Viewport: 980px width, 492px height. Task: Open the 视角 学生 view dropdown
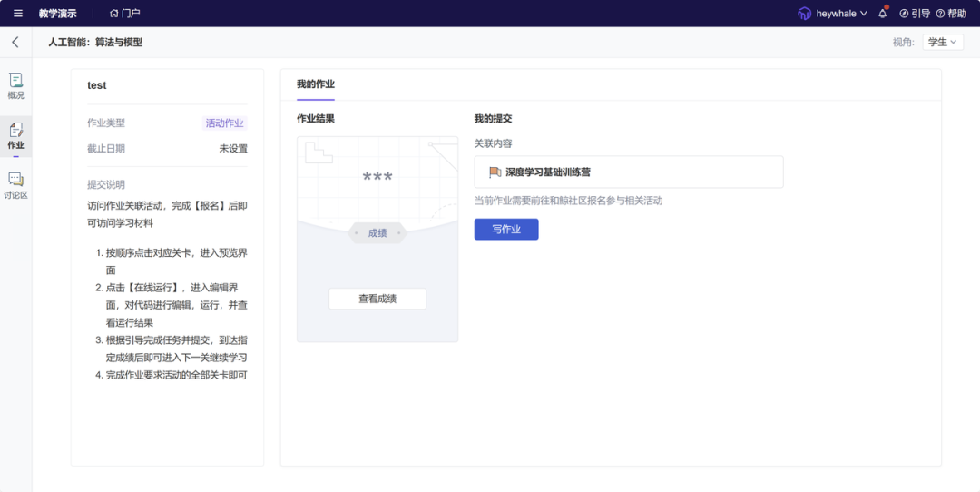click(x=943, y=42)
